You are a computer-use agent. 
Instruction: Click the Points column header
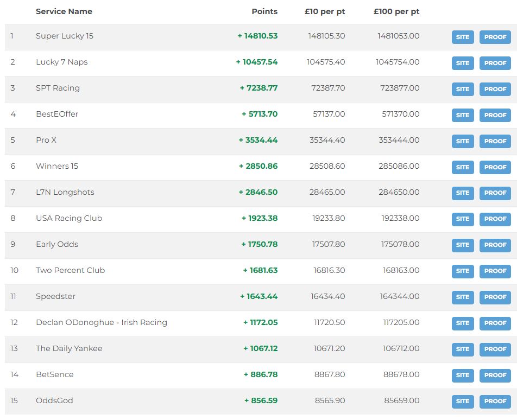(264, 11)
